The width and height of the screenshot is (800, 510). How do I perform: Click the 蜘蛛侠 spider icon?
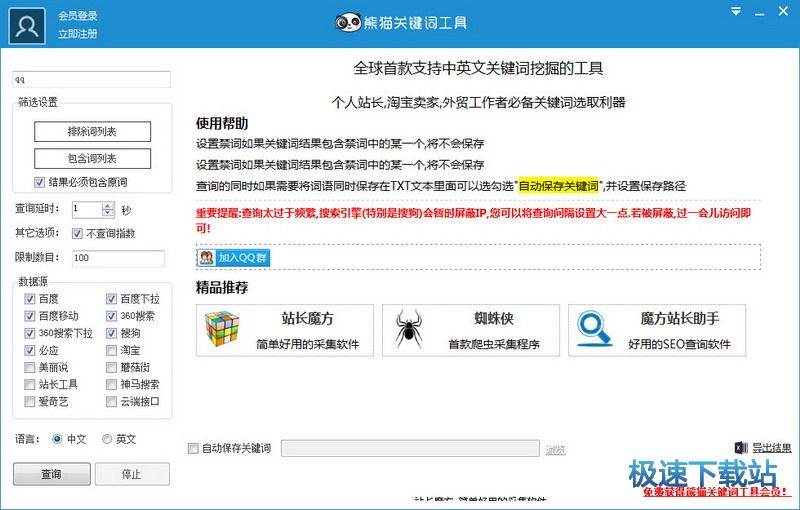[x=410, y=330]
